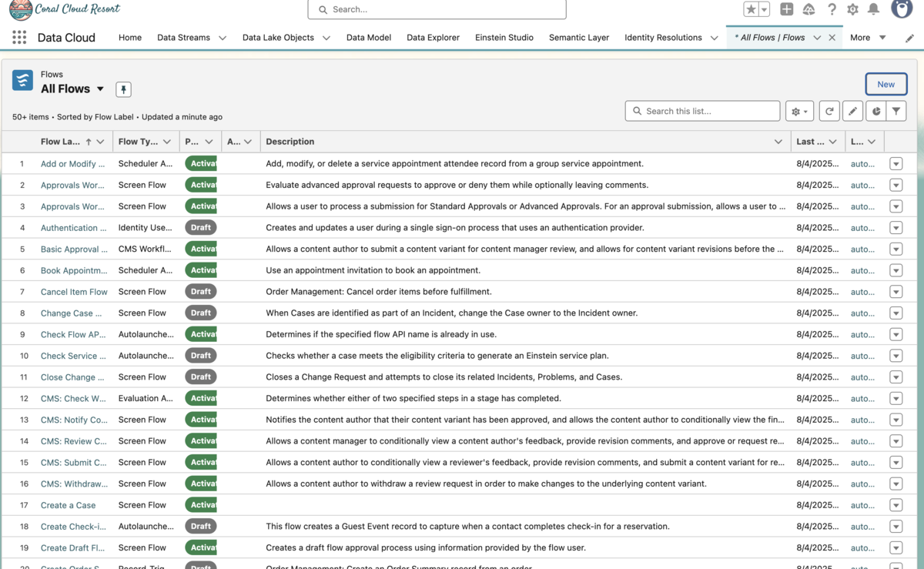Click the Search this list field
Image resolution: width=924 pixels, height=569 pixels.
click(702, 112)
